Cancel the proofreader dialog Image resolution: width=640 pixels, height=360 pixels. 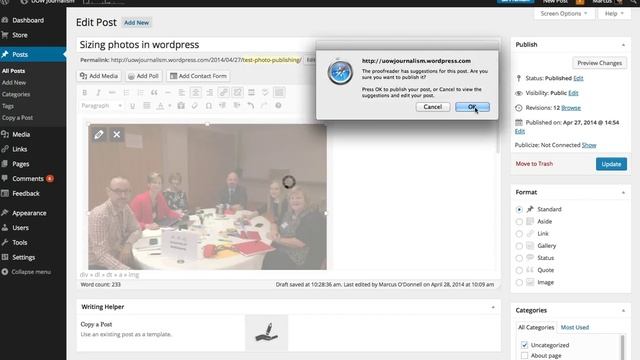(x=433, y=107)
